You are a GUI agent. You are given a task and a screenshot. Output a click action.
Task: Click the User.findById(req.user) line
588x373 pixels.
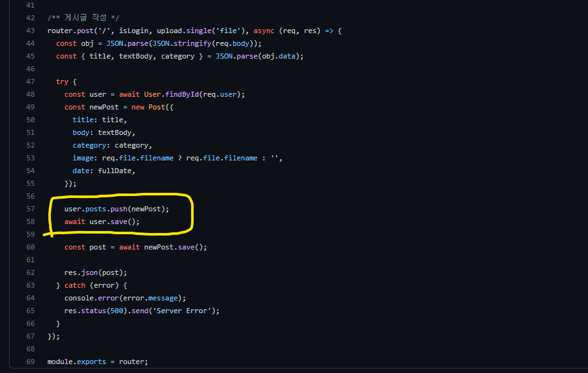(x=155, y=94)
